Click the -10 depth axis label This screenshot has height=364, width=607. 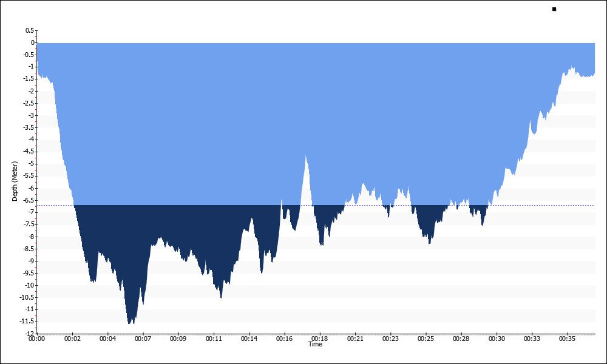(x=29, y=285)
